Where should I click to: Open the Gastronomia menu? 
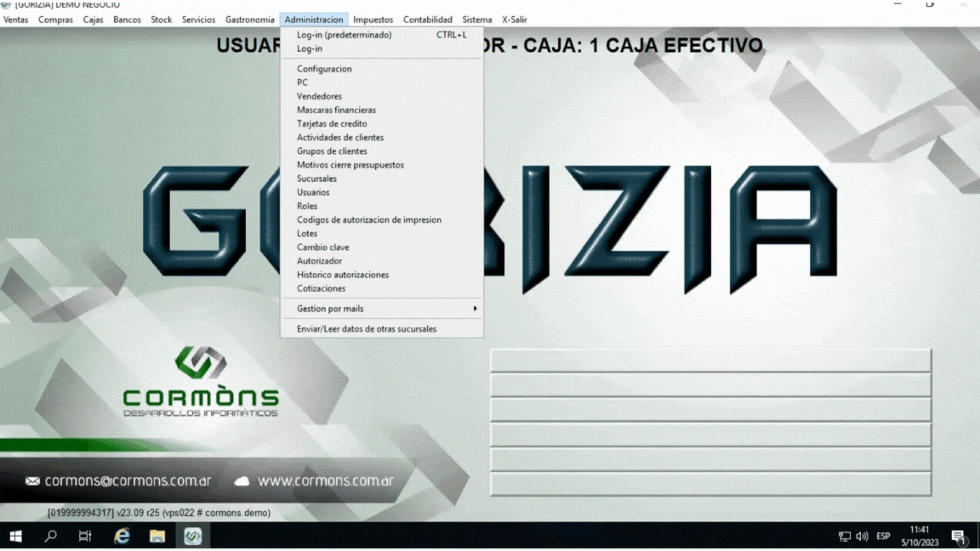(250, 20)
